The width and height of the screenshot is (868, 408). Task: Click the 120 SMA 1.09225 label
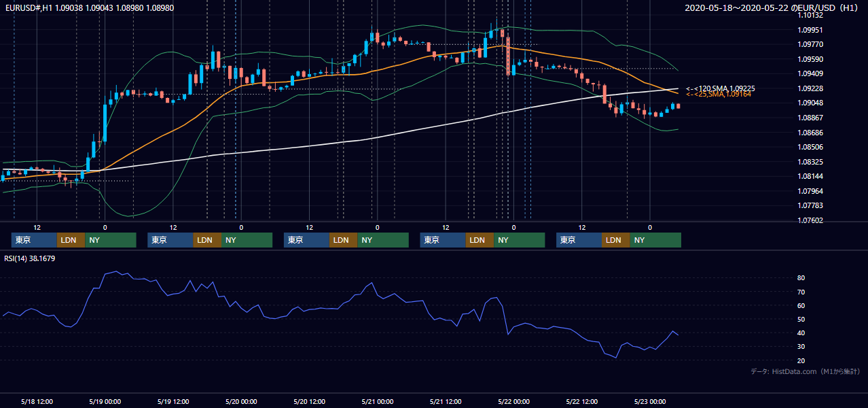tap(721, 88)
